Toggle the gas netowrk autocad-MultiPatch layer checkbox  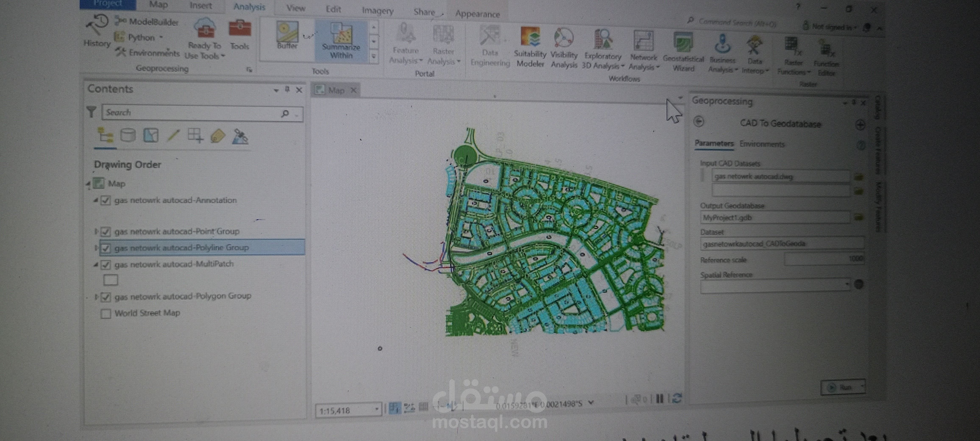click(x=106, y=264)
